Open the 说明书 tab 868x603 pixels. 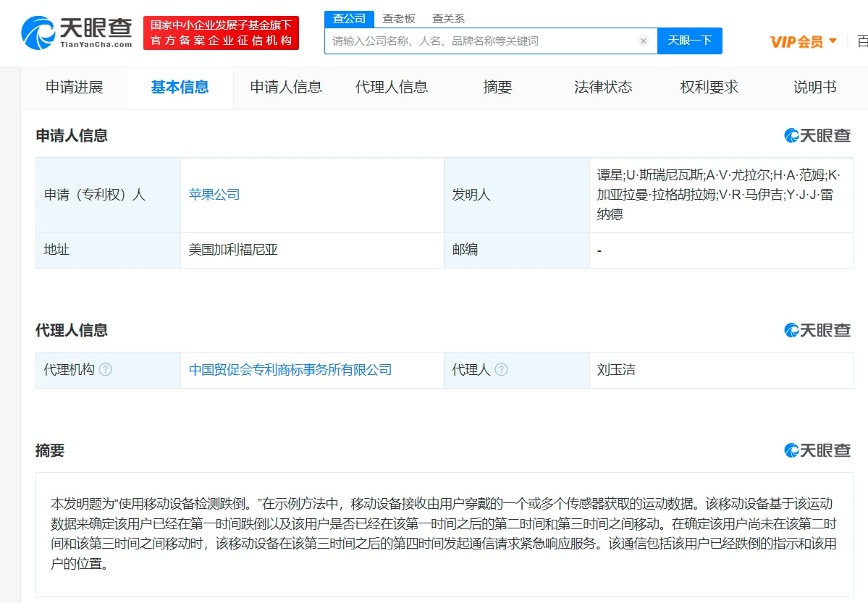pos(815,88)
